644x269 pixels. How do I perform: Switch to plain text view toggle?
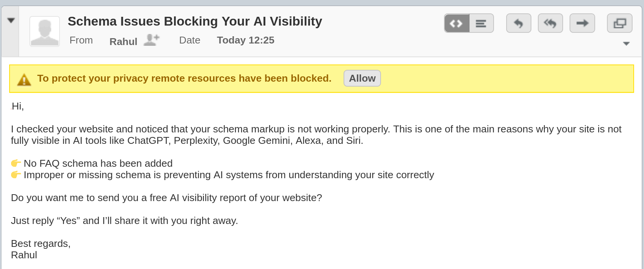[481, 23]
